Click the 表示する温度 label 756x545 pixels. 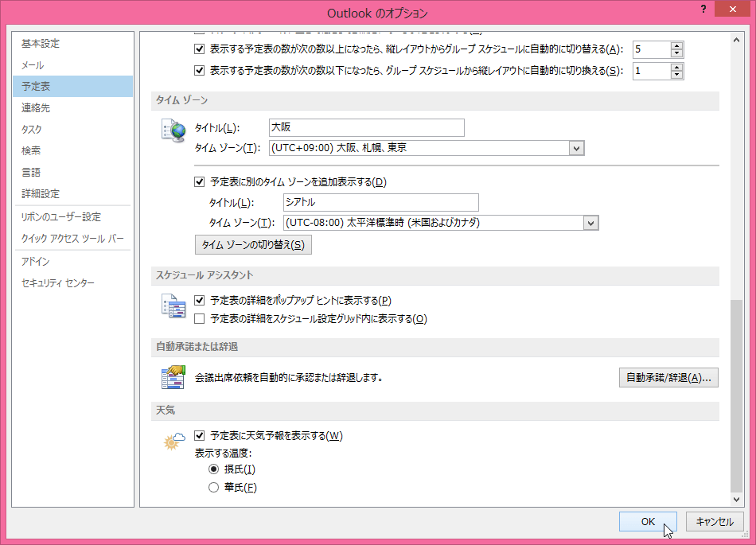(x=224, y=453)
